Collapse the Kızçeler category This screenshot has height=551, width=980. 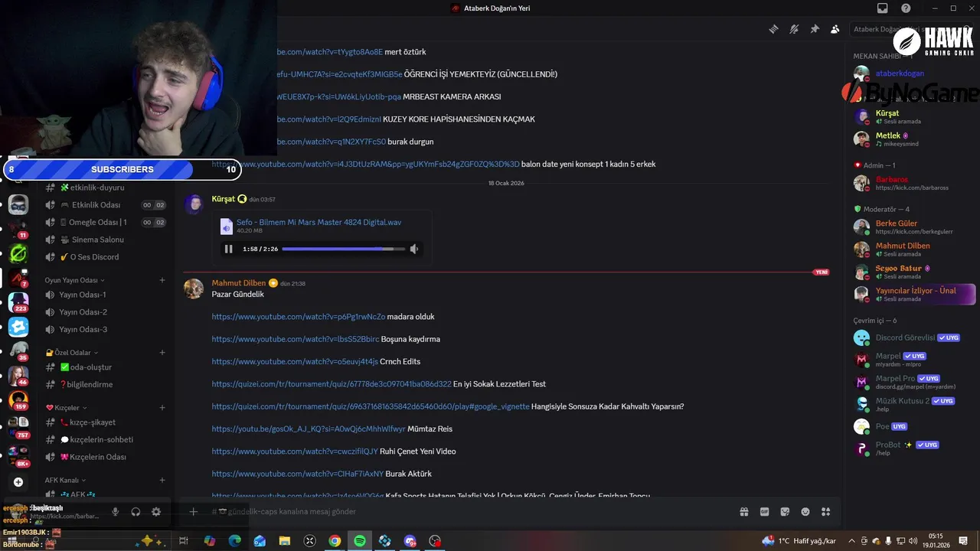tap(66, 408)
